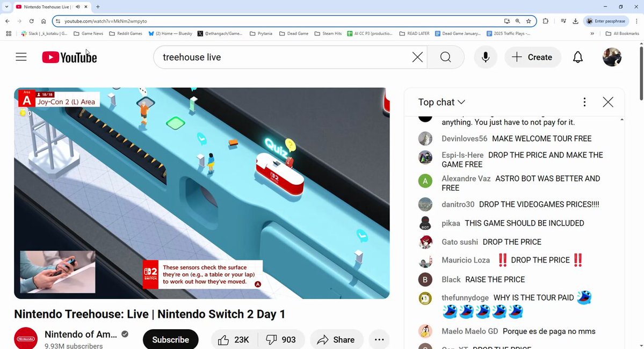Bookmark this page with the star
The height and width of the screenshot is (349, 644).
point(529,21)
